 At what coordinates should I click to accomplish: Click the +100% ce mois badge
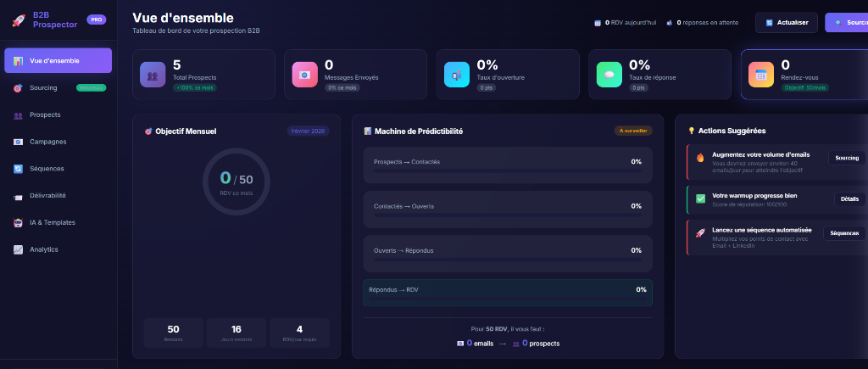point(195,88)
